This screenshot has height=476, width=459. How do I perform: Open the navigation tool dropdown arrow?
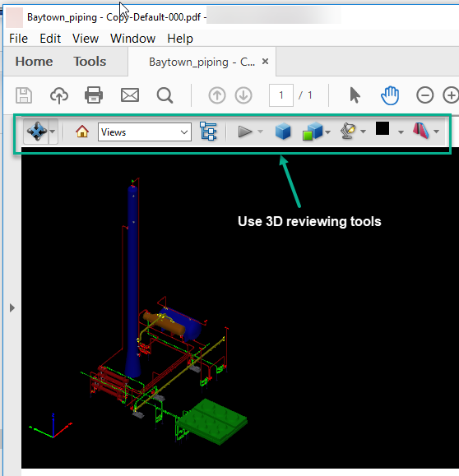click(x=53, y=132)
